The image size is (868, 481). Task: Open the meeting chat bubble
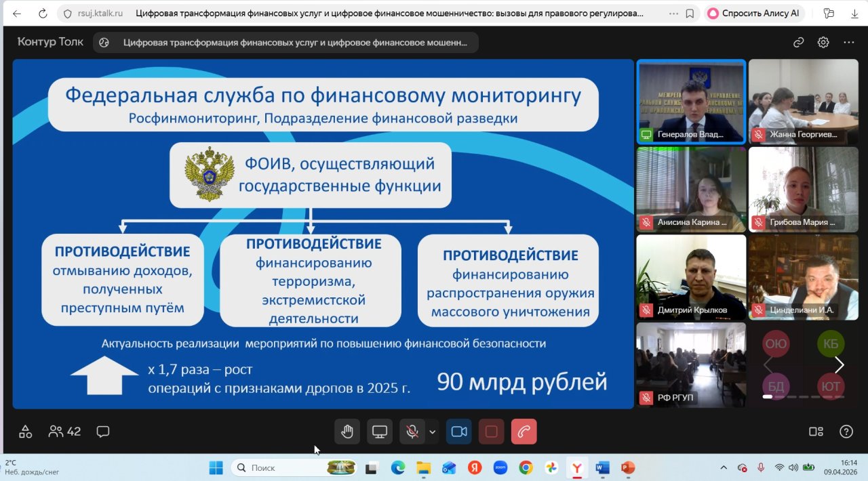point(103,432)
